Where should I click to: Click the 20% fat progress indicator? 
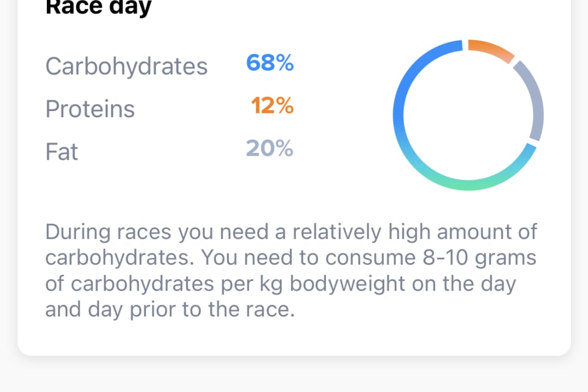[x=270, y=148]
